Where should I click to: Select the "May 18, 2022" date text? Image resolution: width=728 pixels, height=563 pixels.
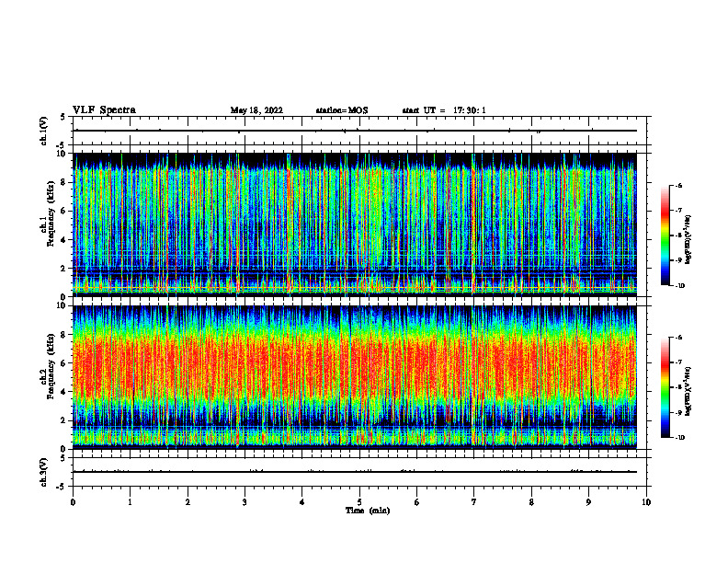tap(256, 110)
